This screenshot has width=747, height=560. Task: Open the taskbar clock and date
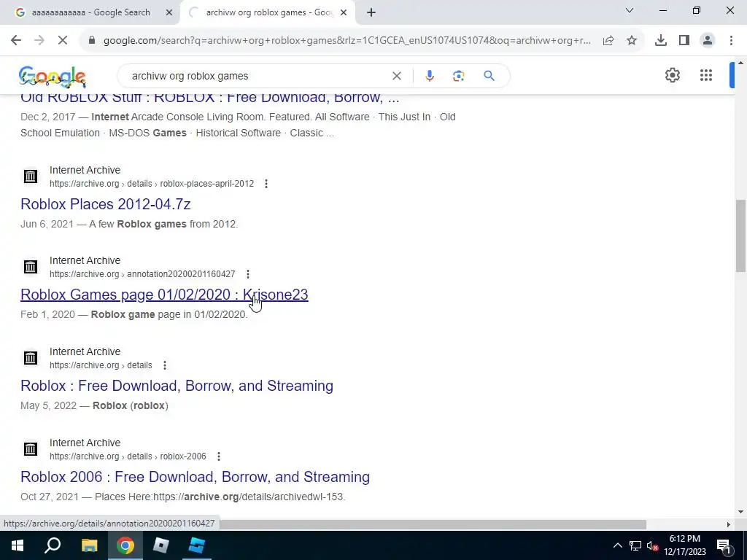point(684,545)
